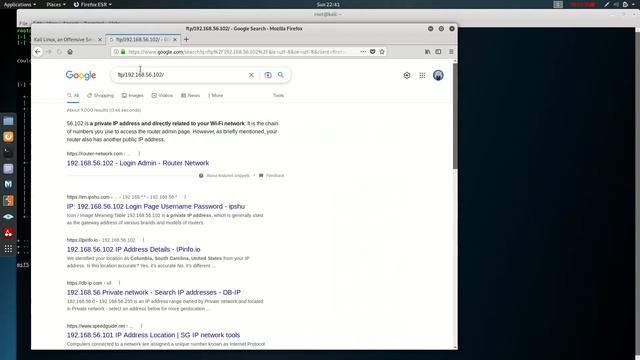This screenshot has height=360, width=640.
Task: Click the Firefox forward arrow
Action: pyautogui.click(x=49, y=52)
